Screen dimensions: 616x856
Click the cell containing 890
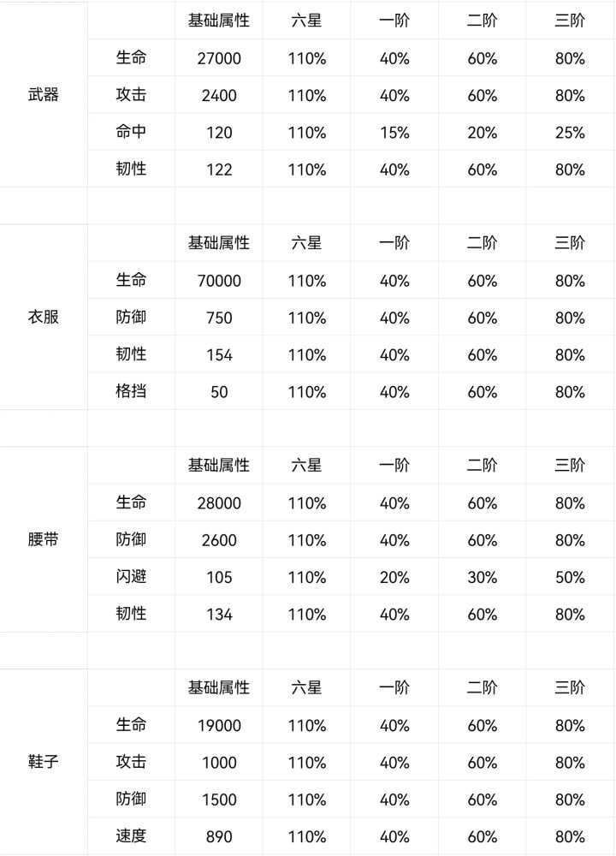coord(219,836)
